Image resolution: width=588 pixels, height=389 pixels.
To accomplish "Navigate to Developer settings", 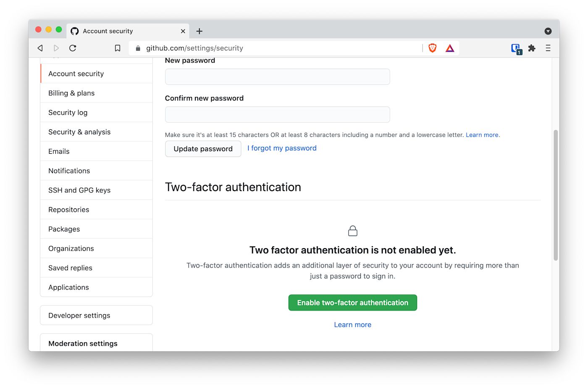I will (x=79, y=315).
